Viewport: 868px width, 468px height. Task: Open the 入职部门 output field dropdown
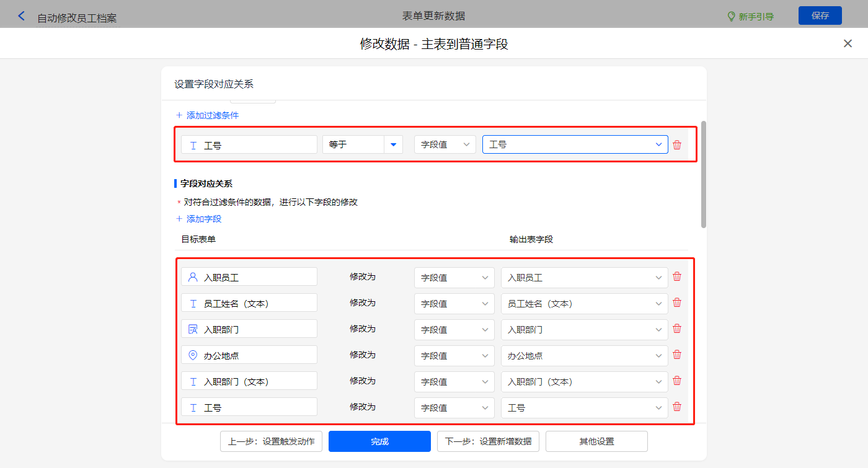coord(584,330)
